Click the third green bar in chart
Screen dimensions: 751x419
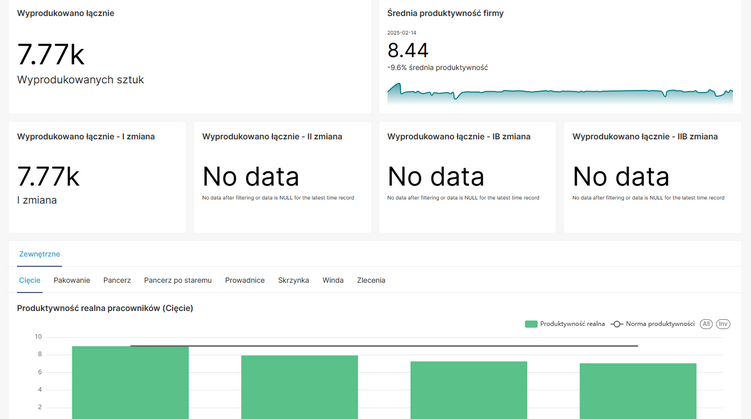click(x=469, y=389)
